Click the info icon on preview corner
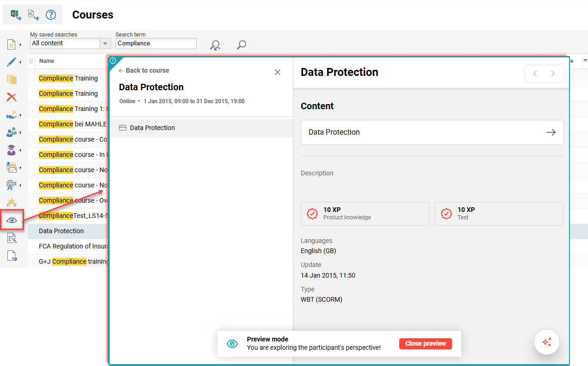The width and height of the screenshot is (588, 366). click(113, 61)
